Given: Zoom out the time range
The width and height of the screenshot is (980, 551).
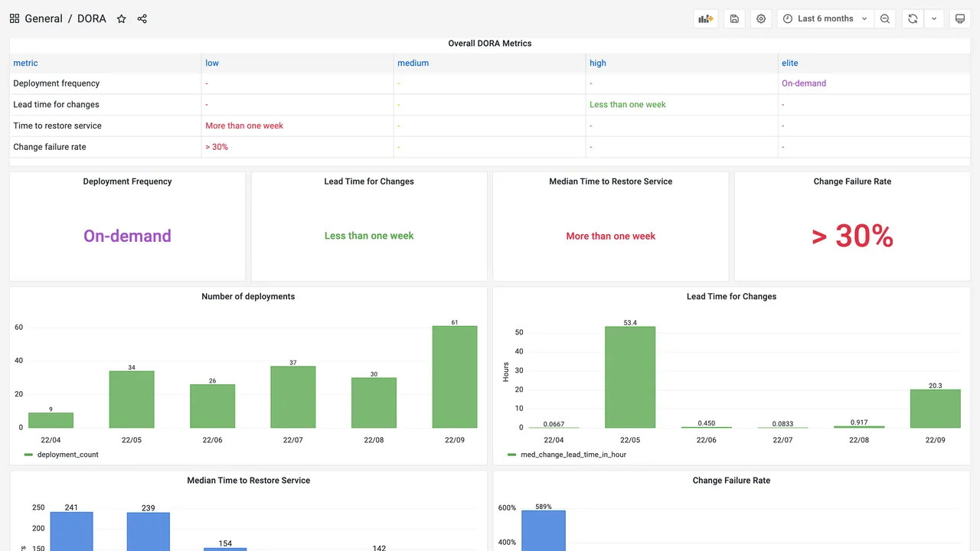Looking at the screenshot, I should (x=885, y=18).
